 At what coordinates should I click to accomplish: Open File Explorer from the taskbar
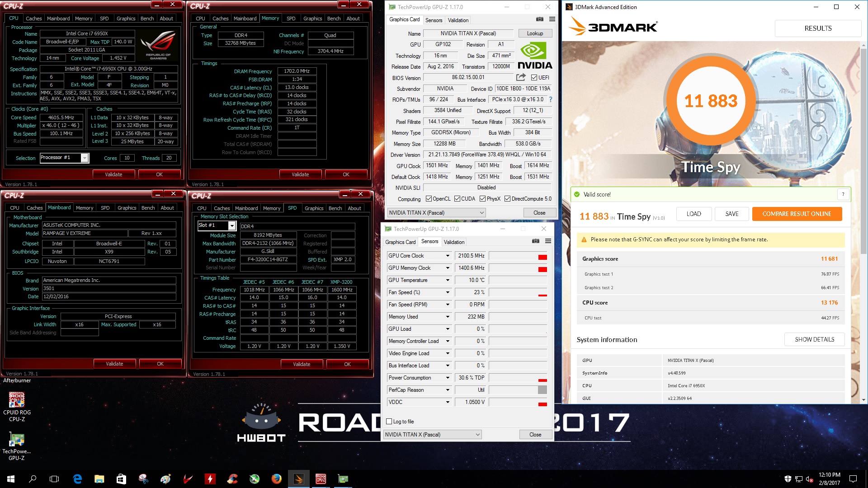(99, 479)
